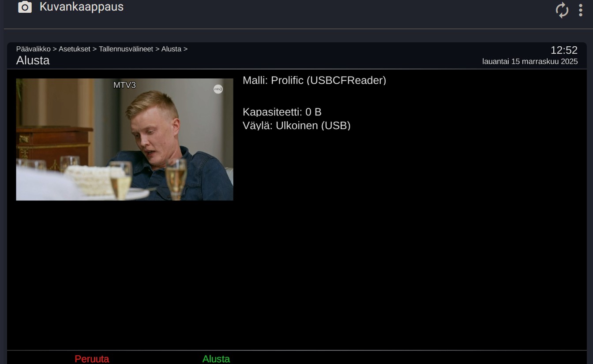Go to Päävalikko in the breadcrumb
This screenshot has height=364, width=593.
tap(33, 49)
